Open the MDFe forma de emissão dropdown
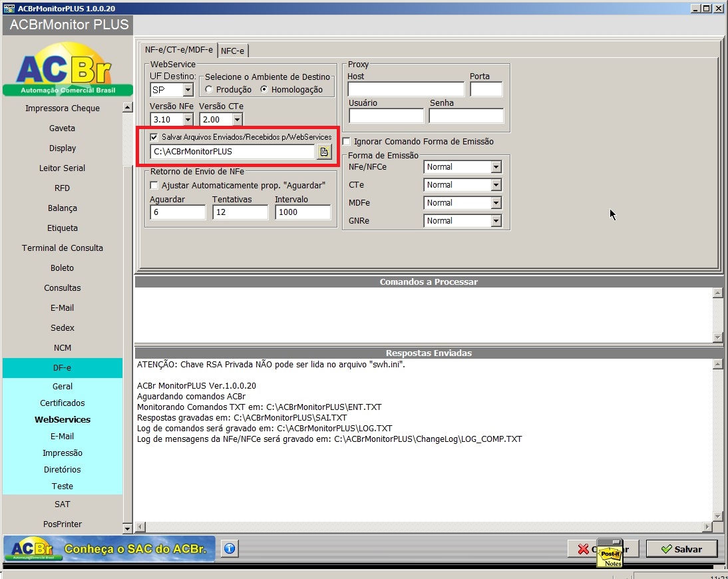728x579 pixels. (496, 203)
